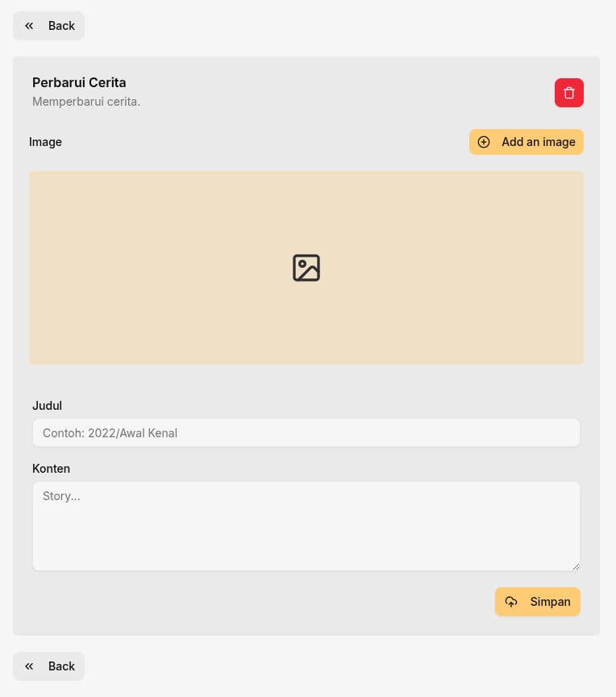Click the image placeholder icon in the beige area
Screen dimensions: 616x697
(x=306, y=268)
